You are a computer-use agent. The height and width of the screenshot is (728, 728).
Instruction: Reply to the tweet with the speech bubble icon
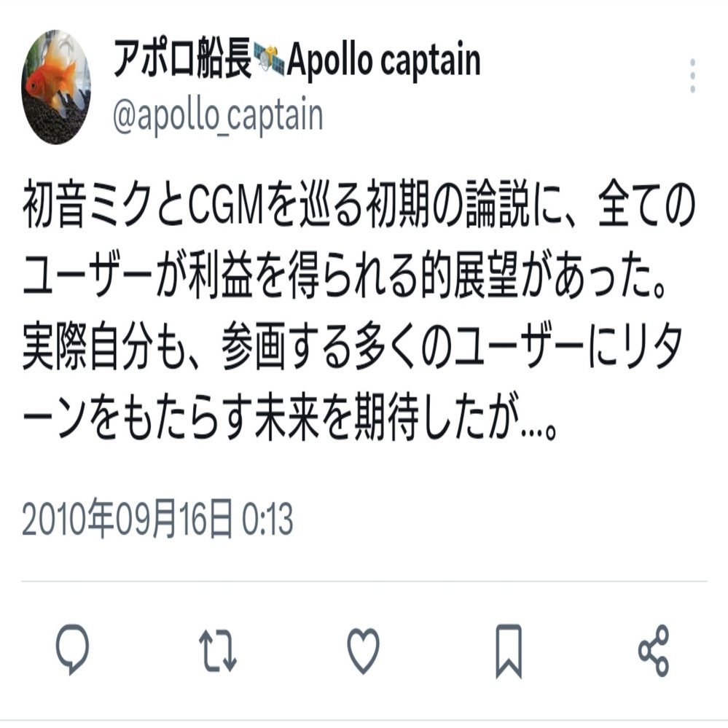[72, 649]
